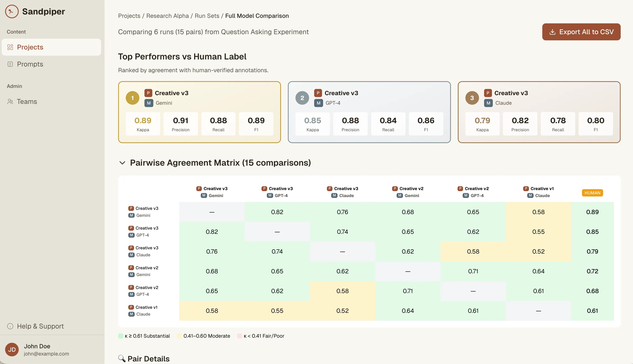Click rank 3 bronze medal badge
The height and width of the screenshot is (364, 633).
[472, 98]
